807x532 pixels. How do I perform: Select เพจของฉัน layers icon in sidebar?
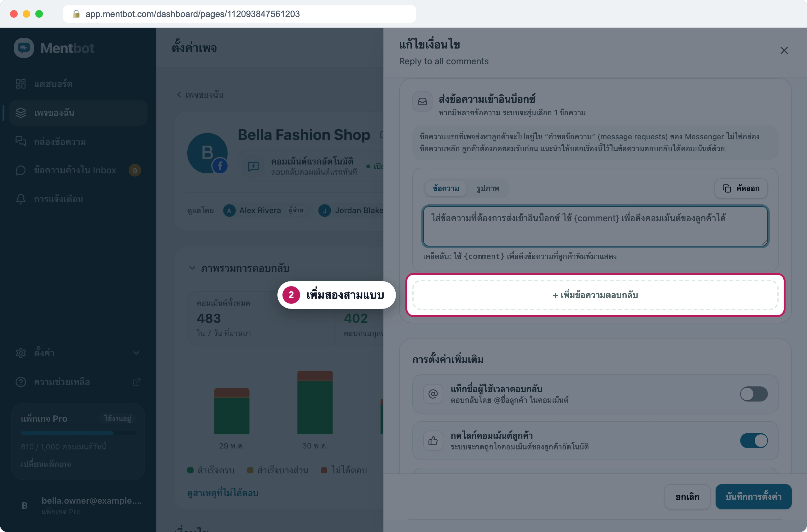click(x=21, y=113)
